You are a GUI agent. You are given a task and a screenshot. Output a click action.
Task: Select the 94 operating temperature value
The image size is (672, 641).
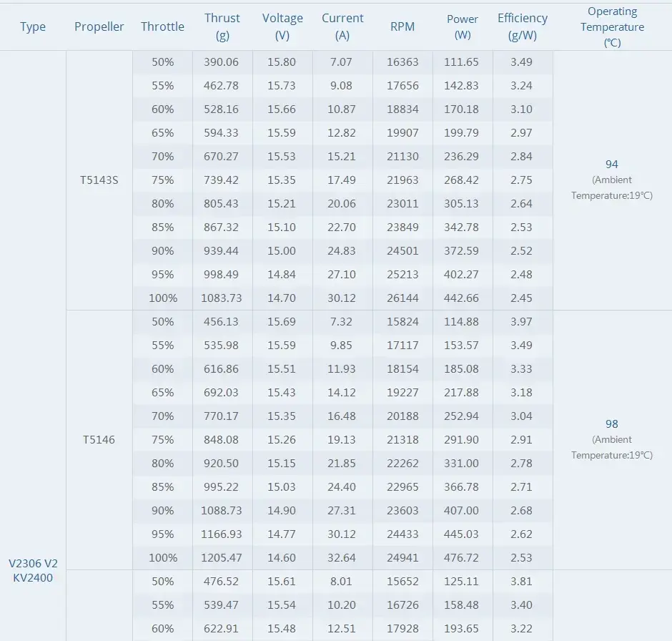click(611, 165)
